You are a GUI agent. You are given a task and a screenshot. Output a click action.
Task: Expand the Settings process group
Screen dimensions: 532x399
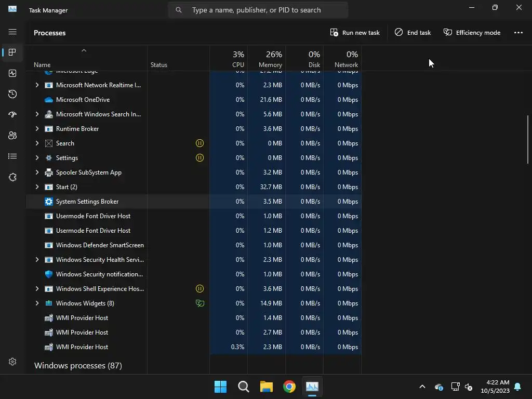(x=37, y=158)
